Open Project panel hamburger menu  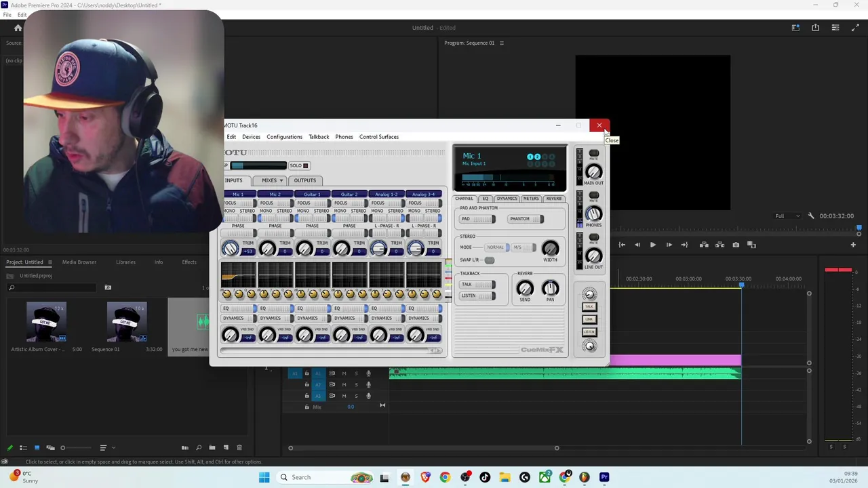pyautogui.click(x=49, y=262)
